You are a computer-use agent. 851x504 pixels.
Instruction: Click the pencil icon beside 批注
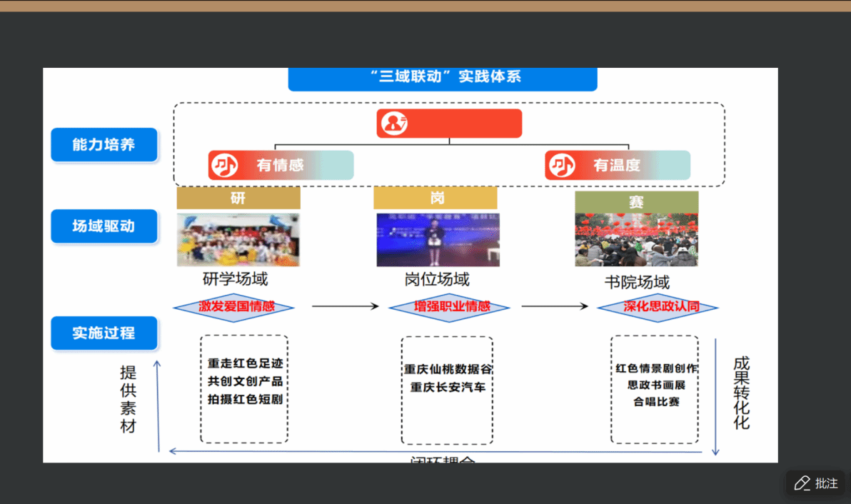coord(801,483)
